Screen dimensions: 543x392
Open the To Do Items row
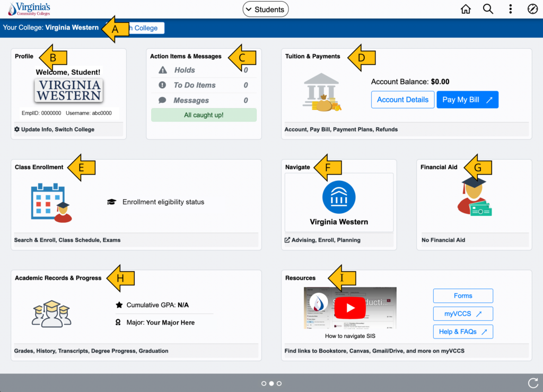(204, 85)
